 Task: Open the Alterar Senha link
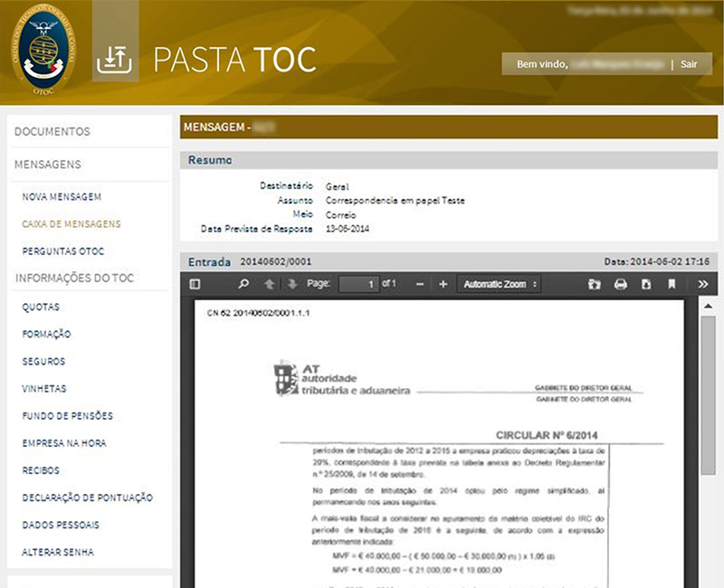click(x=58, y=552)
